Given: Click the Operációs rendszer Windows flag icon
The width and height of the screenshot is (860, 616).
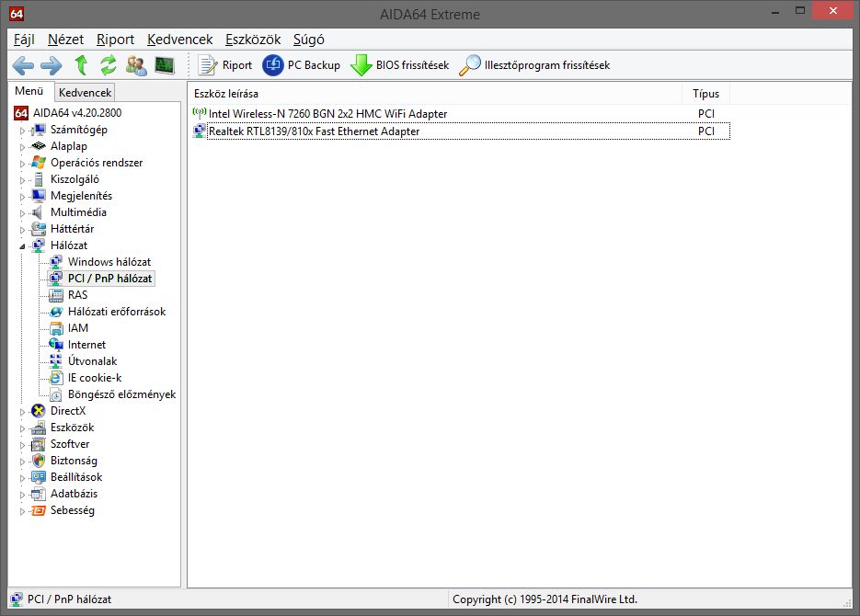Looking at the screenshot, I should 39,163.
